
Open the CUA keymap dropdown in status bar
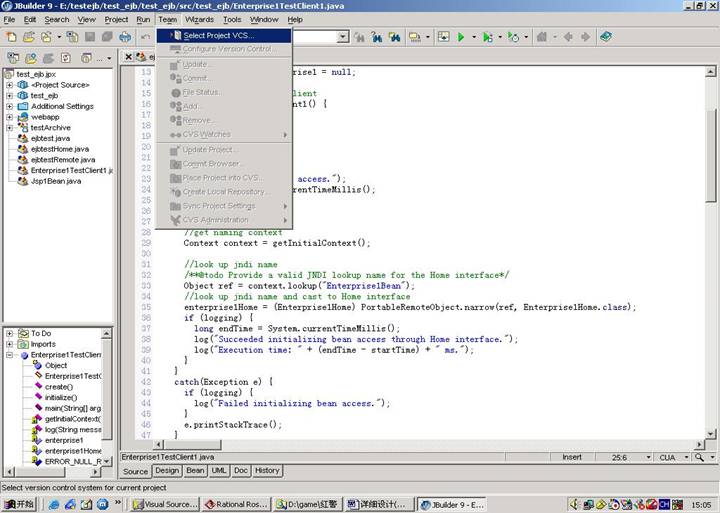click(686, 457)
